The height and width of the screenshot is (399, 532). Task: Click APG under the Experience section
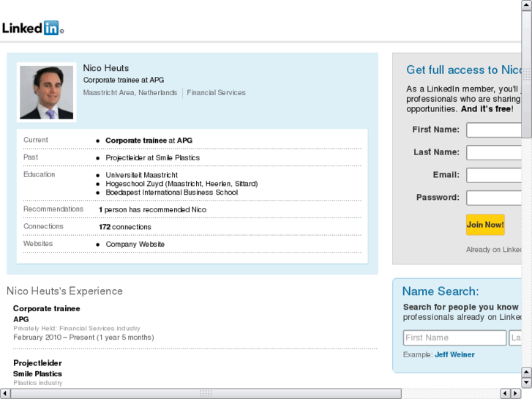pyautogui.click(x=21, y=319)
